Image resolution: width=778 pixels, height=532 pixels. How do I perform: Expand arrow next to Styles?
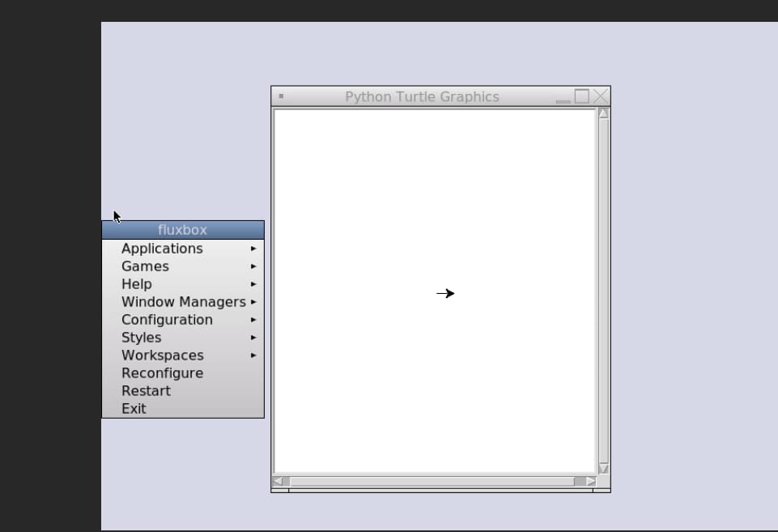253,338
